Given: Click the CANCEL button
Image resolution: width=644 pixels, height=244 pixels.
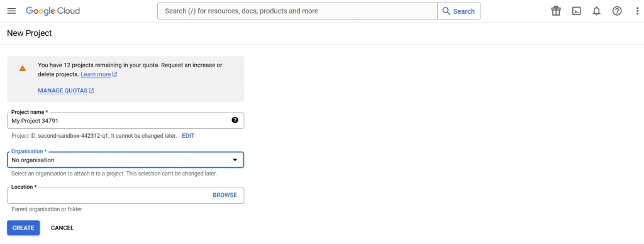Looking at the screenshot, I should point(62,228).
